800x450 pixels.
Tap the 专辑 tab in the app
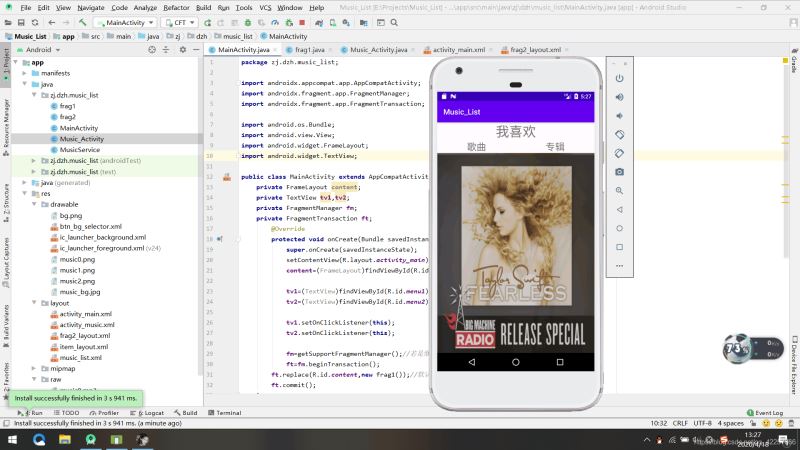555,147
